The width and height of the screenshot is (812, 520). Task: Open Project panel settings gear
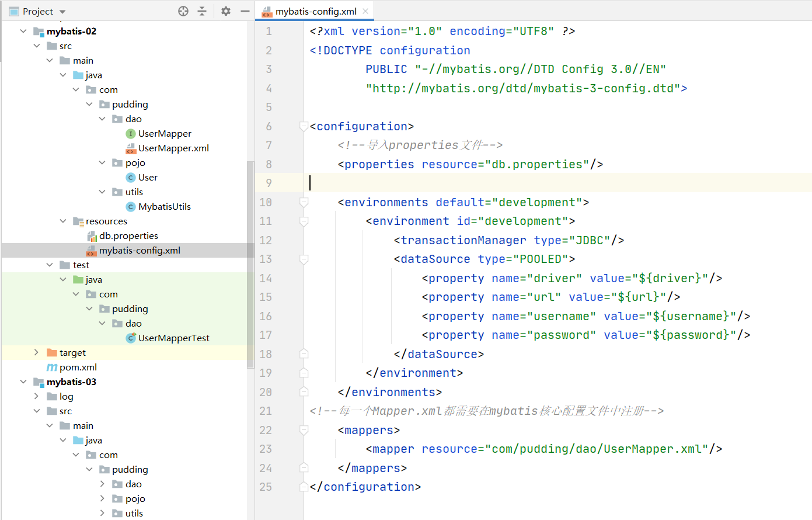point(226,11)
